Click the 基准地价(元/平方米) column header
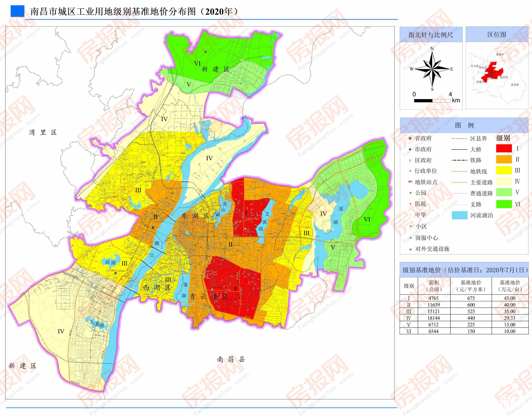 coord(471,286)
